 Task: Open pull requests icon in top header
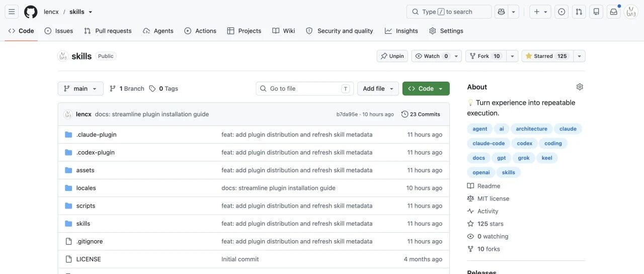point(579,12)
